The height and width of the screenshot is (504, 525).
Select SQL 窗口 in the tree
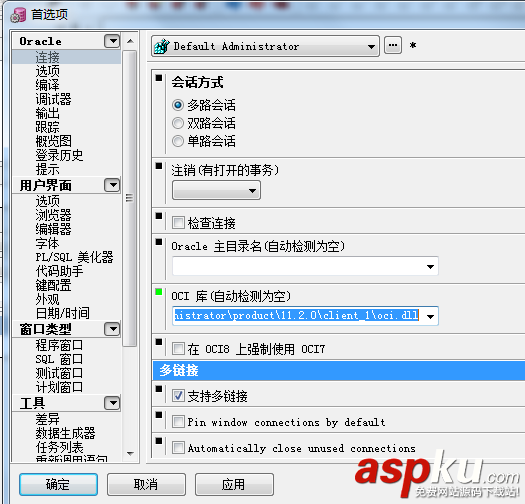click(59, 359)
